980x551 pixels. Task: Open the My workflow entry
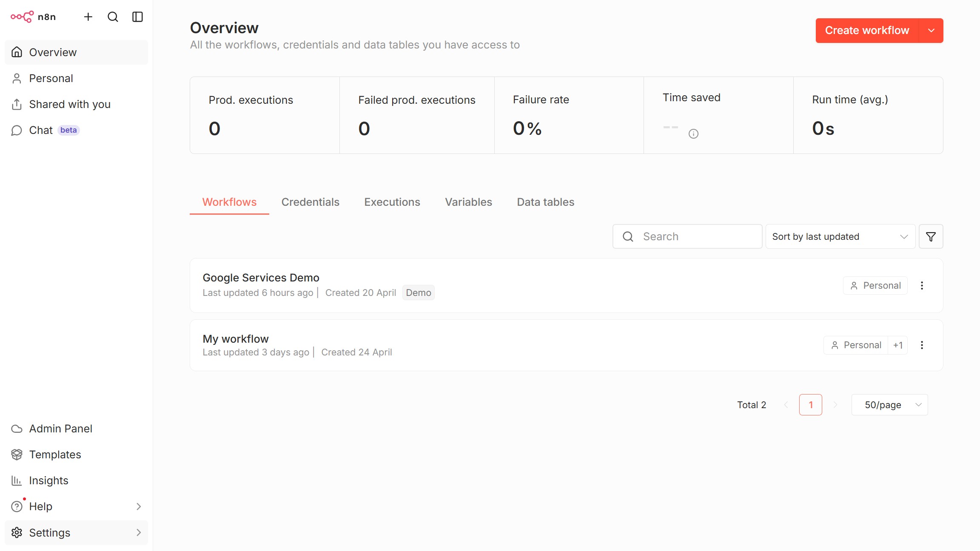click(x=567, y=345)
